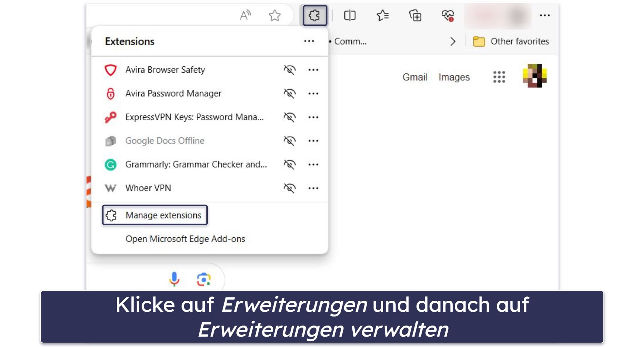The image size is (644, 347).
Task: Open Browser essentials heart icon
Action: 448,15
